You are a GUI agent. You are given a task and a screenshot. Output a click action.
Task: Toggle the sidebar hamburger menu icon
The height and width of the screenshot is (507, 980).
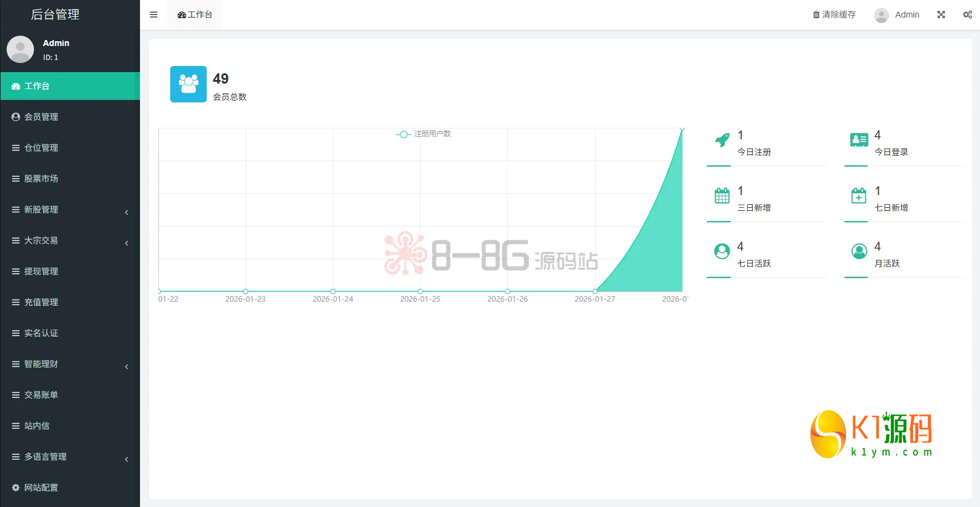153,15
